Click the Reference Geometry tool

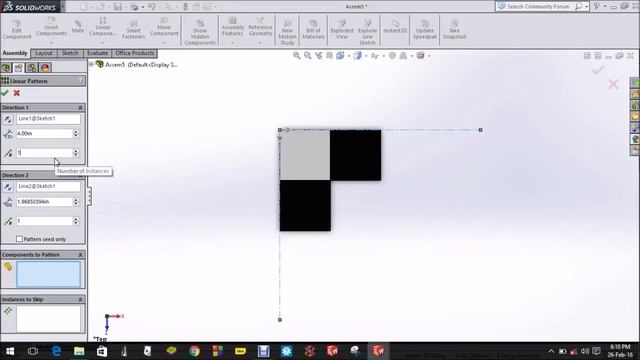pyautogui.click(x=260, y=27)
